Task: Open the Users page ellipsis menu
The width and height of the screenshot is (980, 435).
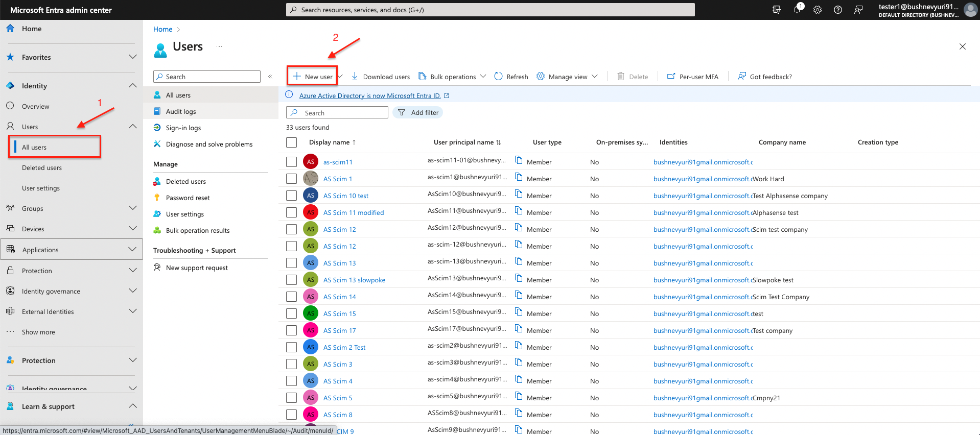Action: (x=219, y=46)
